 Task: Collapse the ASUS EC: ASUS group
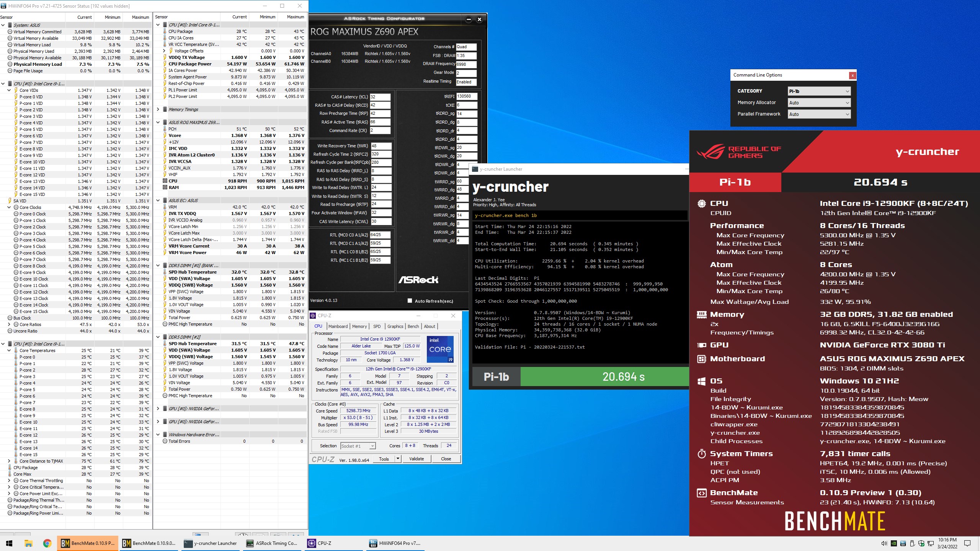pos(158,201)
